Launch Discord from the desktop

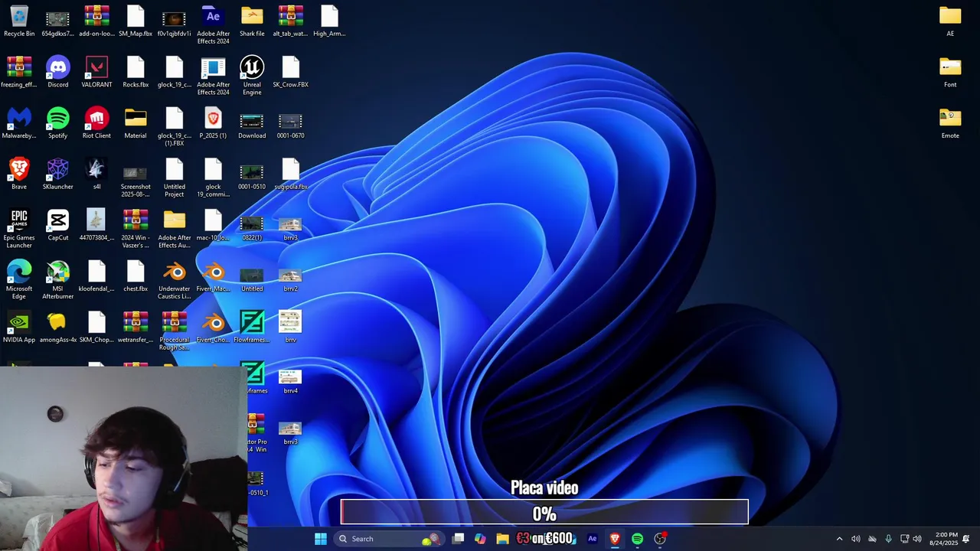tap(57, 73)
